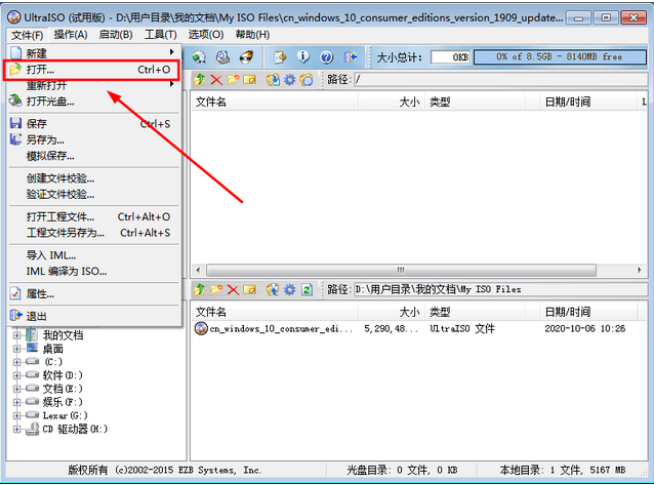Click the make CD image toolbar icon
Image resolution: width=654 pixels, height=485 pixels.
coord(199,57)
